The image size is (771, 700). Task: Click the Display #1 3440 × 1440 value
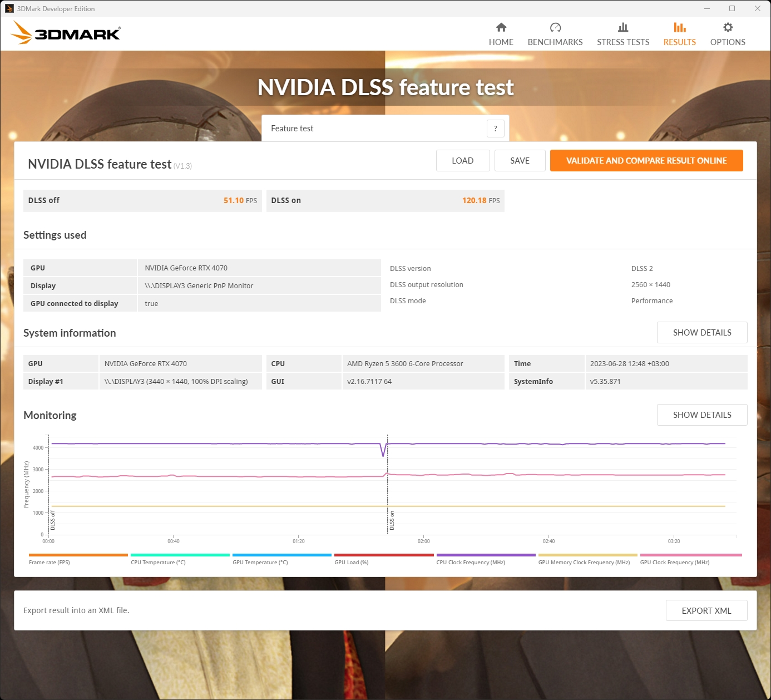[176, 382]
